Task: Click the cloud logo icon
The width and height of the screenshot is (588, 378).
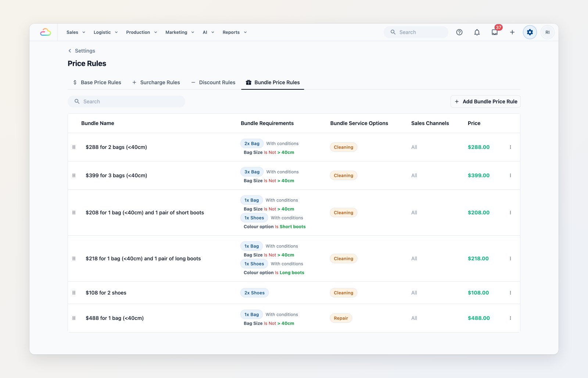Action: pyautogui.click(x=46, y=32)
